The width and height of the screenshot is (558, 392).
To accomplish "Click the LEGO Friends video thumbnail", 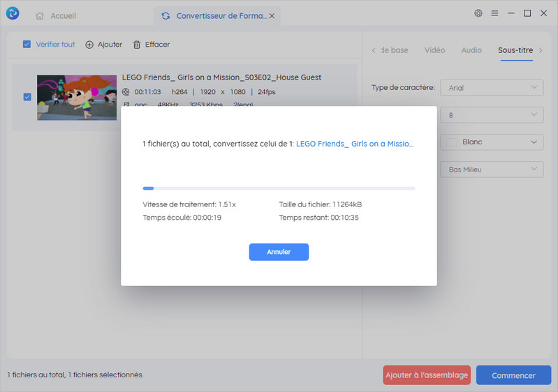I will click(77, 98).
